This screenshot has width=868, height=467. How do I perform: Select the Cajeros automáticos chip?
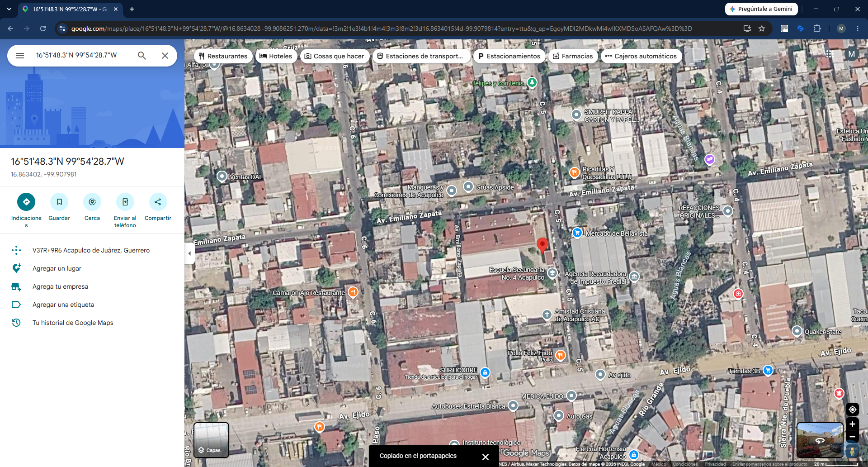pos(641,56)
